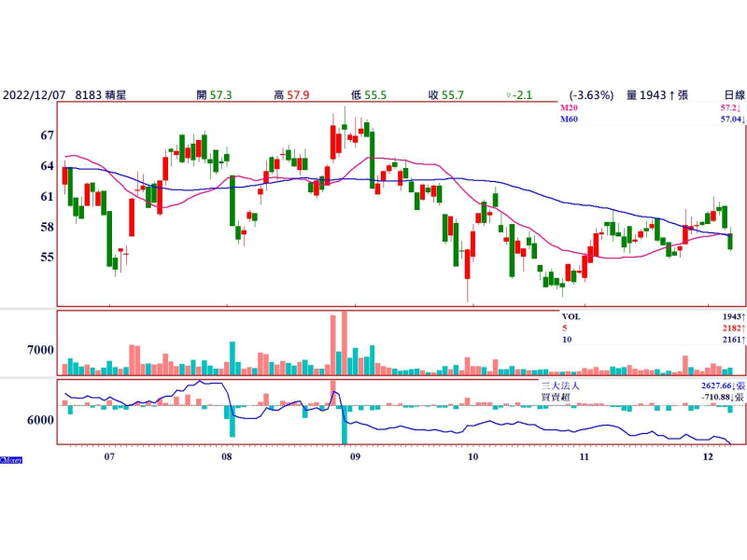This screenshot has width=747, height=560.
Task: Click the tallest volume bar before September
Action: (x=345, y=343)
